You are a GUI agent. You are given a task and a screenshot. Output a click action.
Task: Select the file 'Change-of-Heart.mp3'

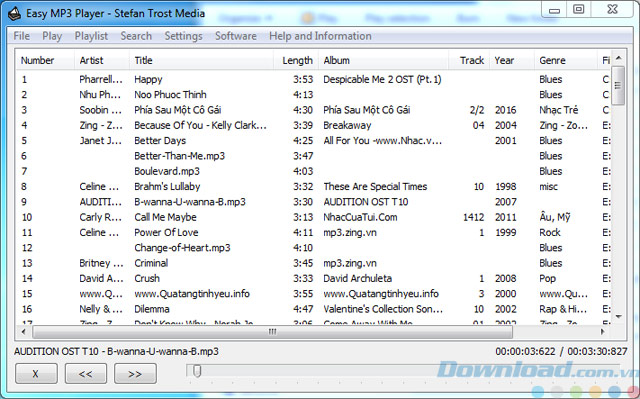[x=182, y=248]
